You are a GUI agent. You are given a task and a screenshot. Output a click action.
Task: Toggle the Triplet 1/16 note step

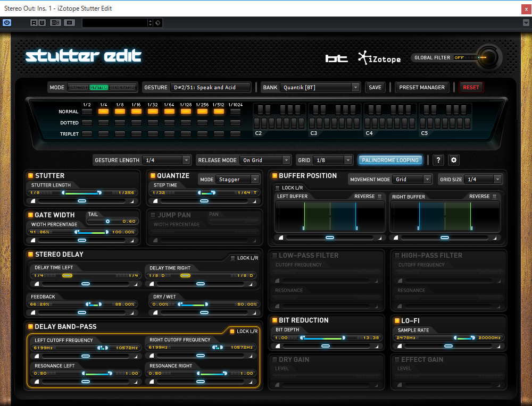point(136,134)
